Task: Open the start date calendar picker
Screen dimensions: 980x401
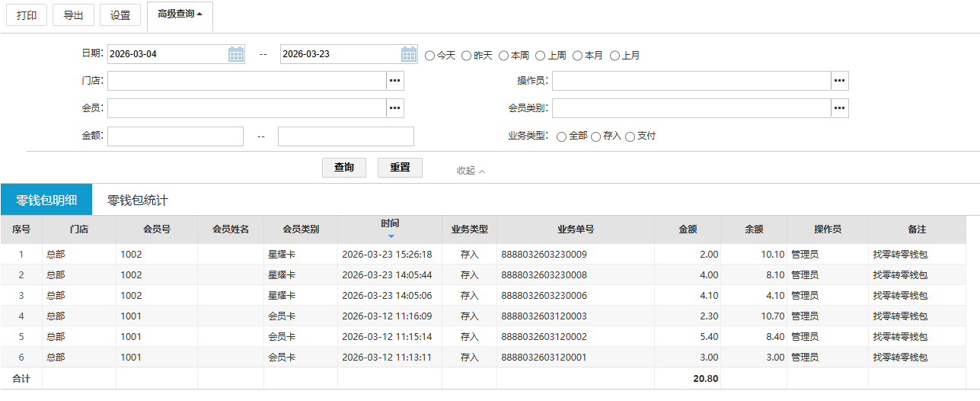Action: [x=236, y=54]
